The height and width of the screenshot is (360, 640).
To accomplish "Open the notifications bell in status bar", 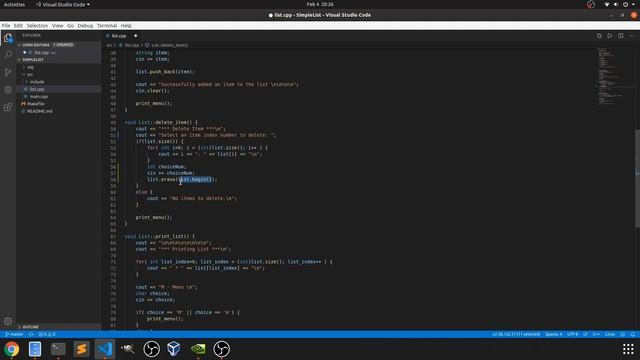I will click(633, 334).
